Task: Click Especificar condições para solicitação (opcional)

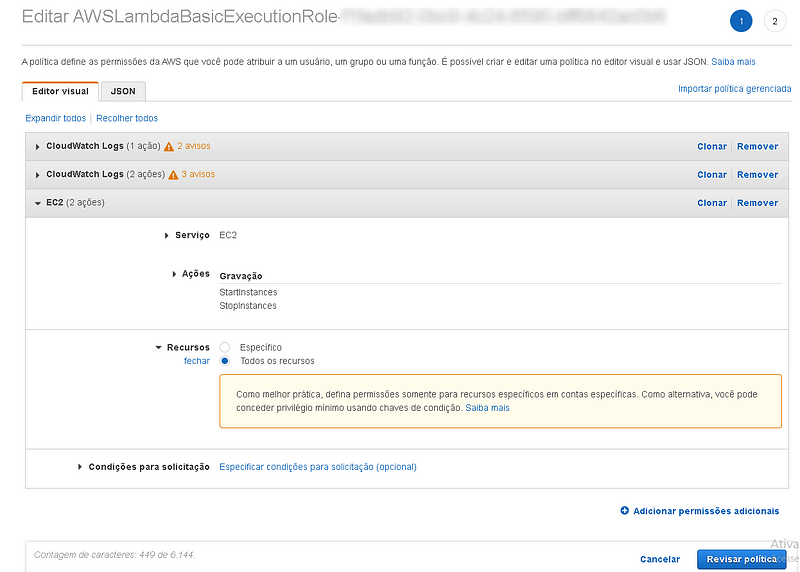Action: (x=318, y=467)
